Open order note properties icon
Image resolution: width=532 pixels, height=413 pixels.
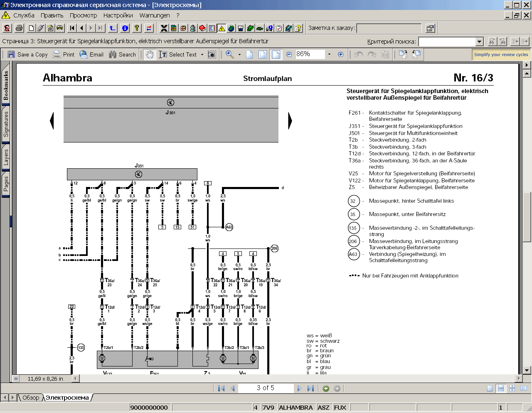(x=430, y=28)
